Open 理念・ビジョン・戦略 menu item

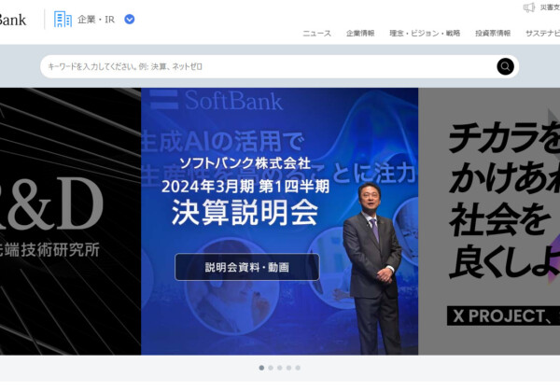point(425,34)
